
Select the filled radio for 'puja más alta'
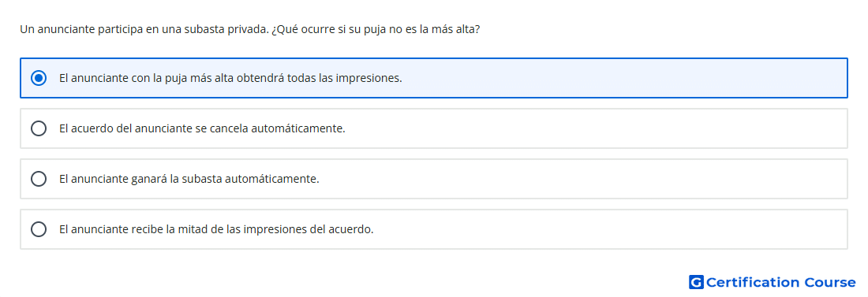click(x=39, y=78)
